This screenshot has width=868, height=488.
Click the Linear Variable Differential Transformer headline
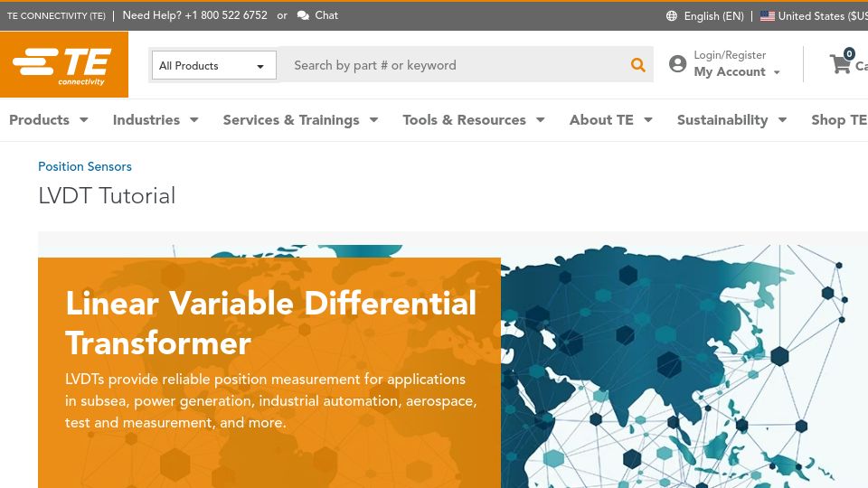(270, 324)
